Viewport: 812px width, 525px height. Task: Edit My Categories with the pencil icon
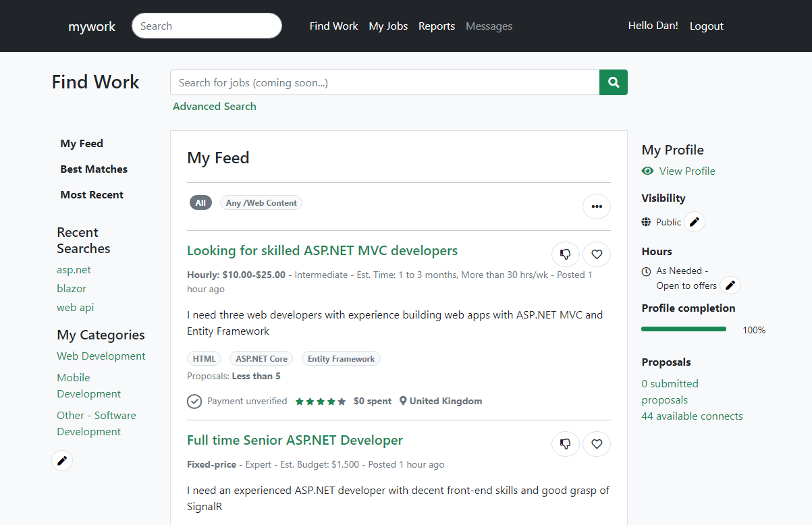(x=61, y=460)
